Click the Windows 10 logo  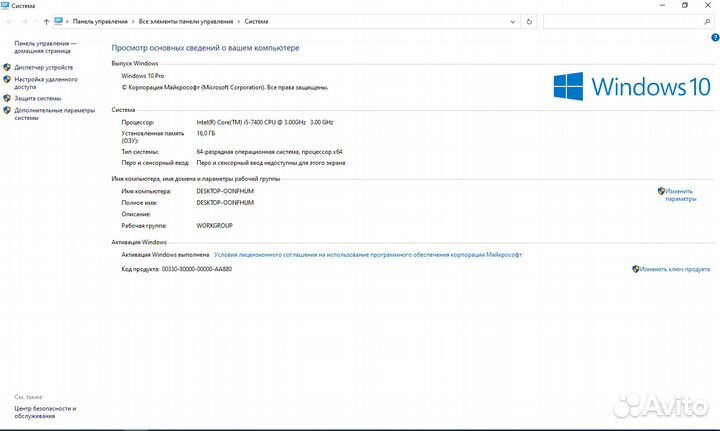pos(632,86)
